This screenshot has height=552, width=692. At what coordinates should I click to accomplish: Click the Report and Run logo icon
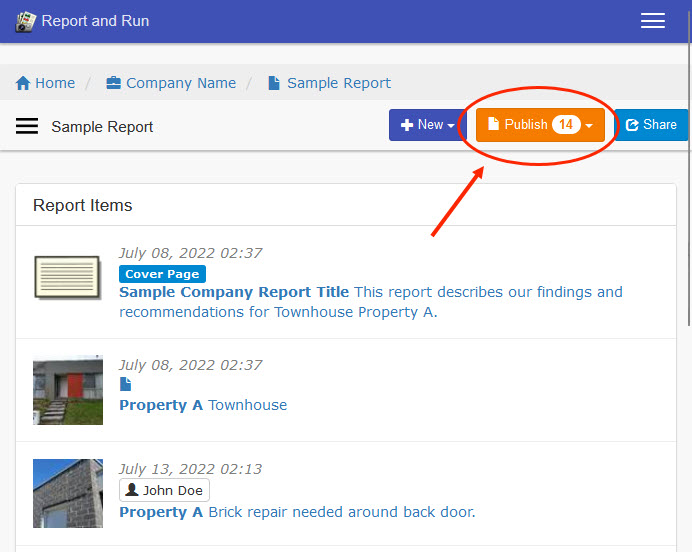[x=26, y=21]
